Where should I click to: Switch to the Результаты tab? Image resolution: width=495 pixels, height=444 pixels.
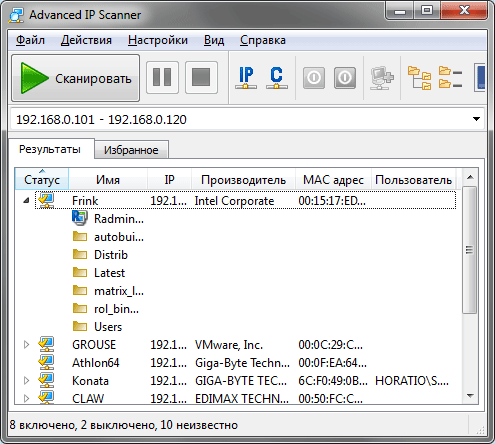[50, 149]
